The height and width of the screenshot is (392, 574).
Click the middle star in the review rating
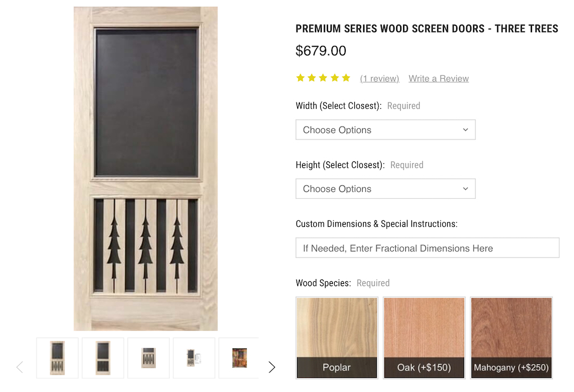(x=323, y=78)
